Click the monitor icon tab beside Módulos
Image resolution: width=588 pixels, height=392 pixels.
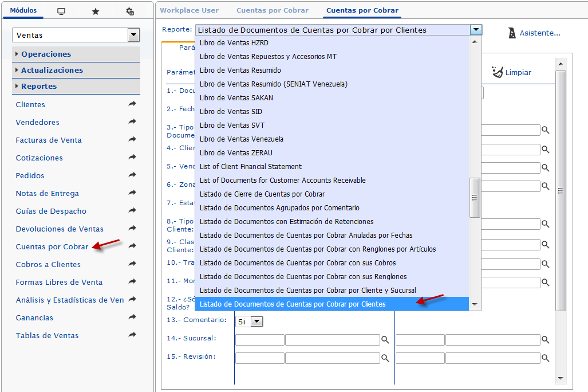(x=61, y=10)
